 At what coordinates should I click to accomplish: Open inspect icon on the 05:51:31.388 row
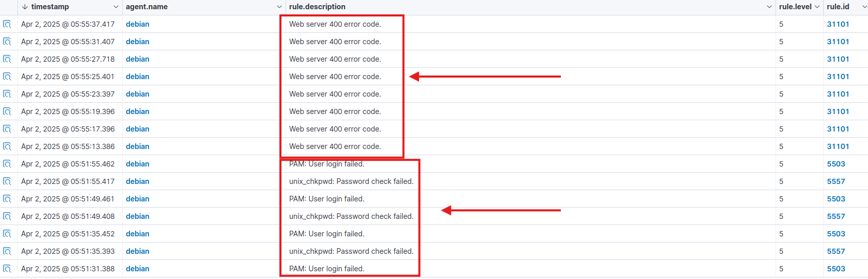[7, 269]
